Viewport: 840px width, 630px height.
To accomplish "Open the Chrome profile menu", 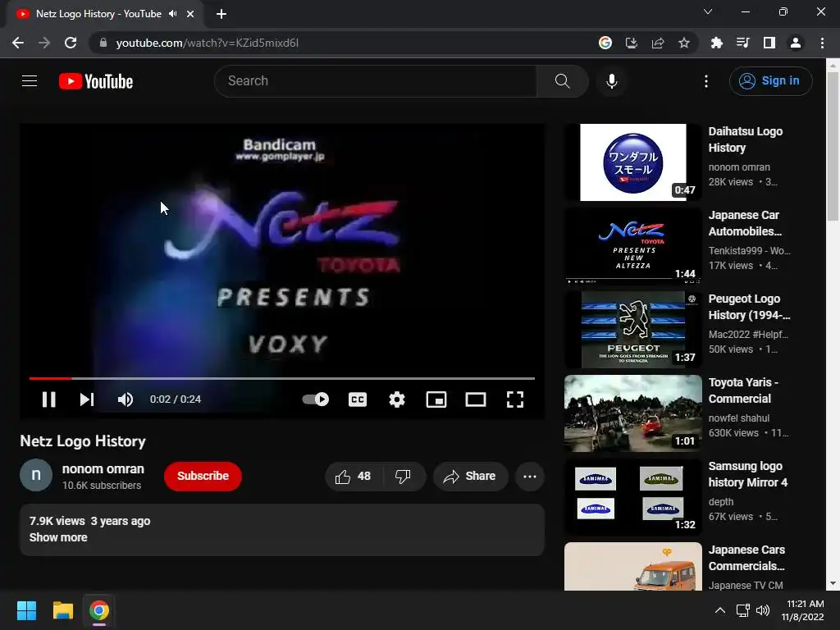I will (x=796, y=43).
